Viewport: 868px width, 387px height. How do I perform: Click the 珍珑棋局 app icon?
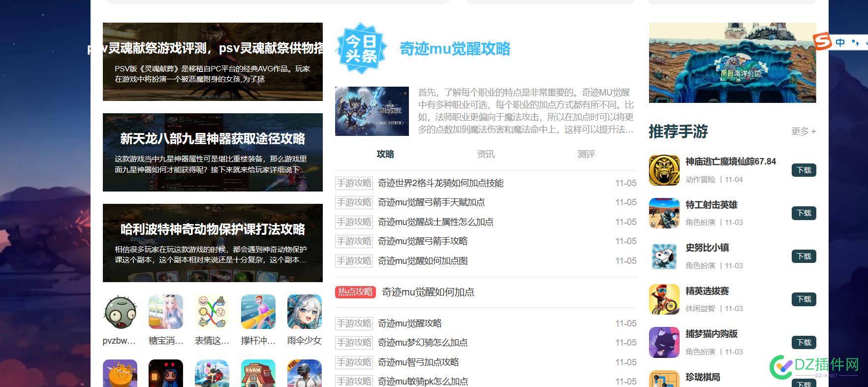pos(664,379)
